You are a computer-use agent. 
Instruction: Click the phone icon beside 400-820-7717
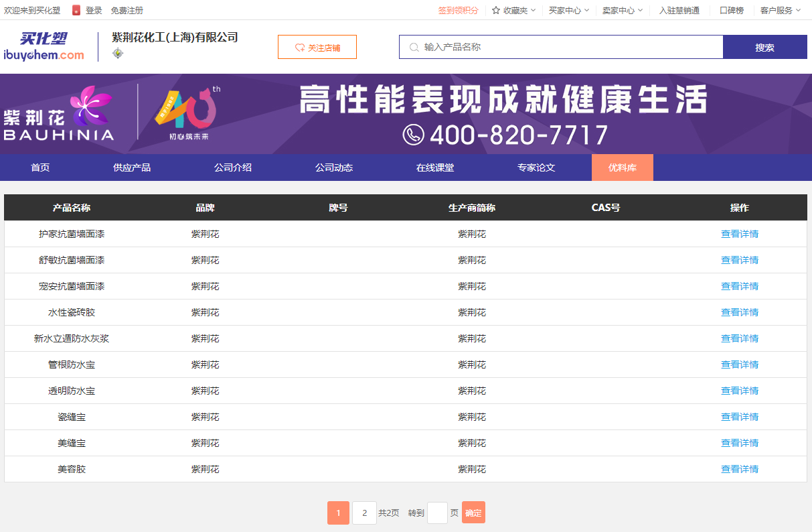pyautogui.click(x=414, y=135)
